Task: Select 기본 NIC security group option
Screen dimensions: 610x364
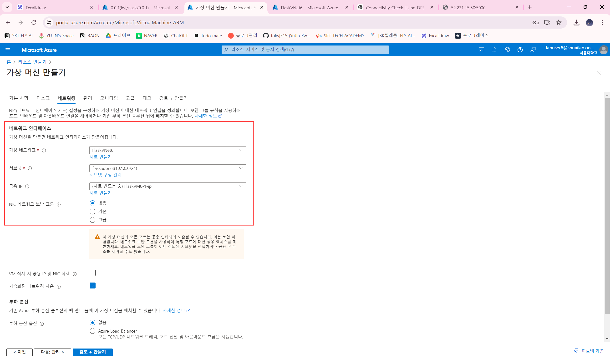Action: click(x=92, y=212)
